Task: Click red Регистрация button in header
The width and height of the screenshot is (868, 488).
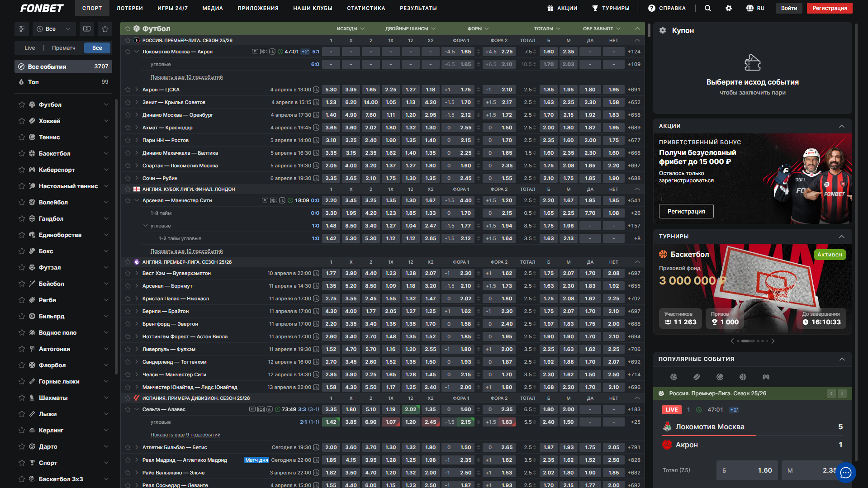Action: 830,8
